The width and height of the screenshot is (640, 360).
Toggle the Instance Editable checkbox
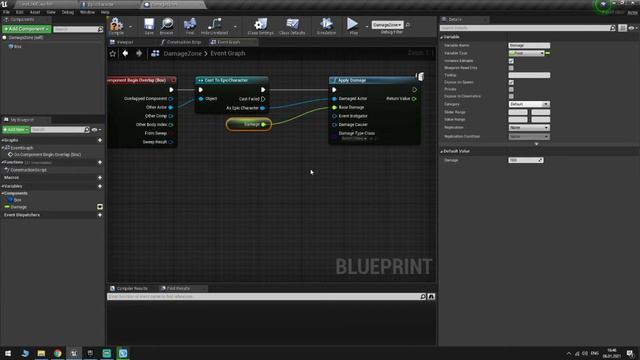pyautogui.click(x=511, y=61)
